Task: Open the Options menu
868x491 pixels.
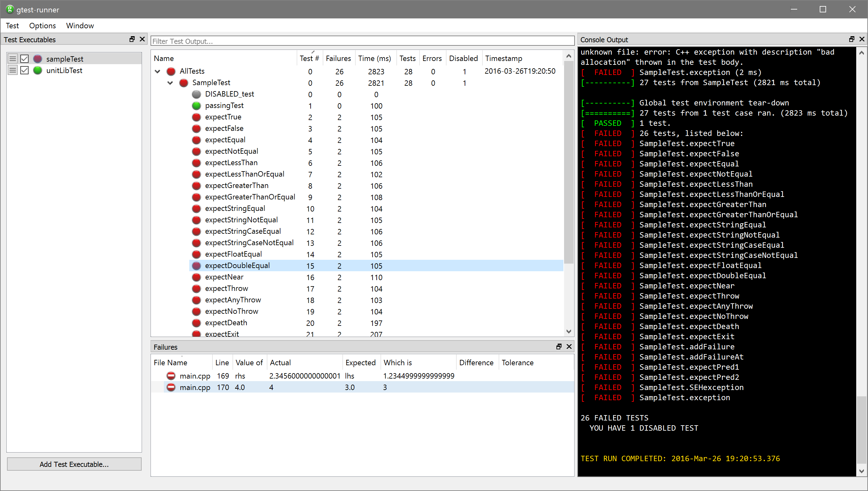Action: point(42,26)
